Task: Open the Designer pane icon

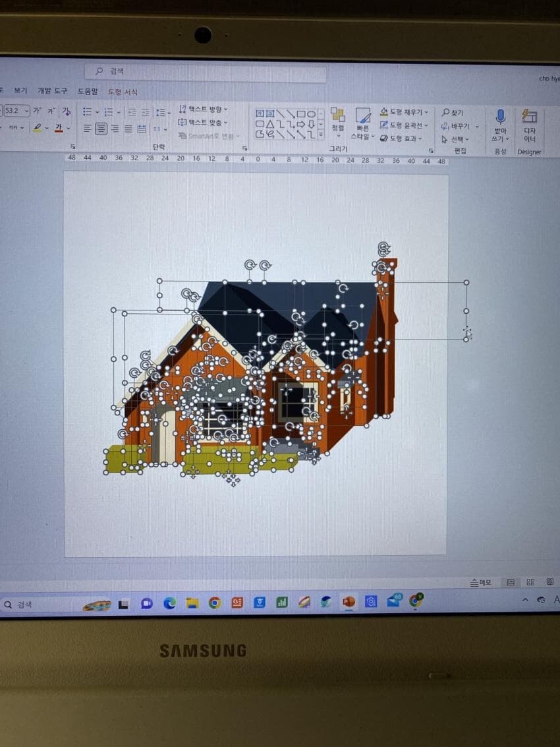Action: point(529,117)
